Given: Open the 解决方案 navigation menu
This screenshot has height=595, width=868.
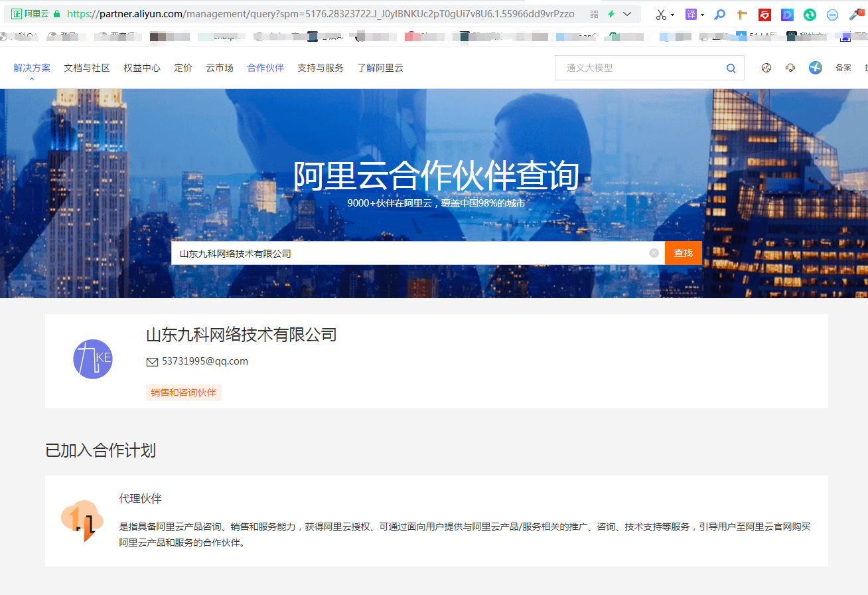Looking at the screenshot, I should click(32, 68).
